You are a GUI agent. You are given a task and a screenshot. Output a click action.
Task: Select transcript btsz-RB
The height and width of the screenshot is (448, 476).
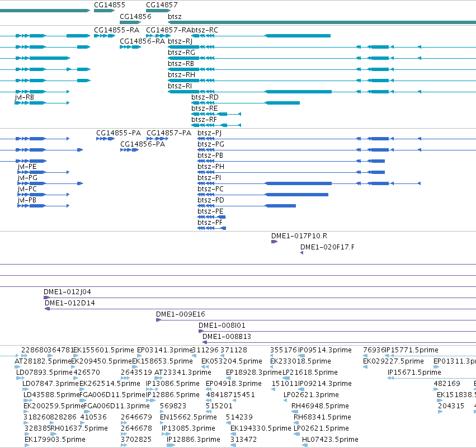tap(181, 64)
